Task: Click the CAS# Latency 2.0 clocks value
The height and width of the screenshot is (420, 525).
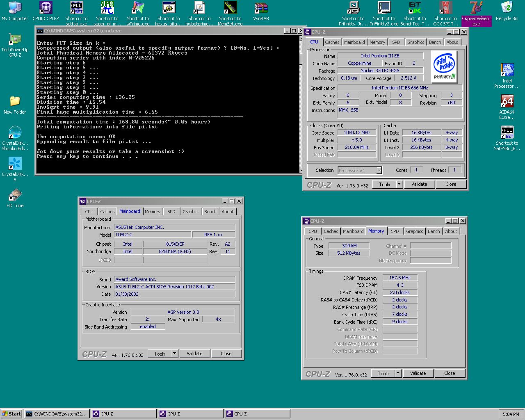Action: (400, 292)
